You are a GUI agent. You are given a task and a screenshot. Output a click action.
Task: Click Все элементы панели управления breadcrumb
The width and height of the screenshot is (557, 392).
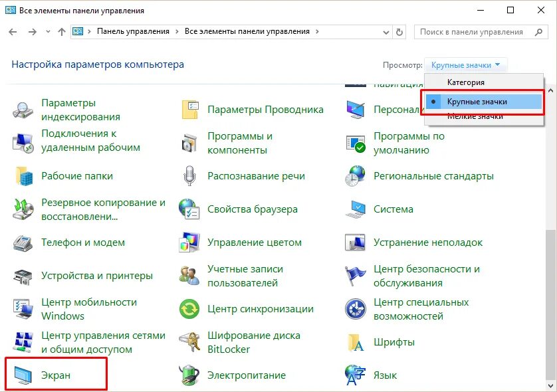click(x=249, y=31)
